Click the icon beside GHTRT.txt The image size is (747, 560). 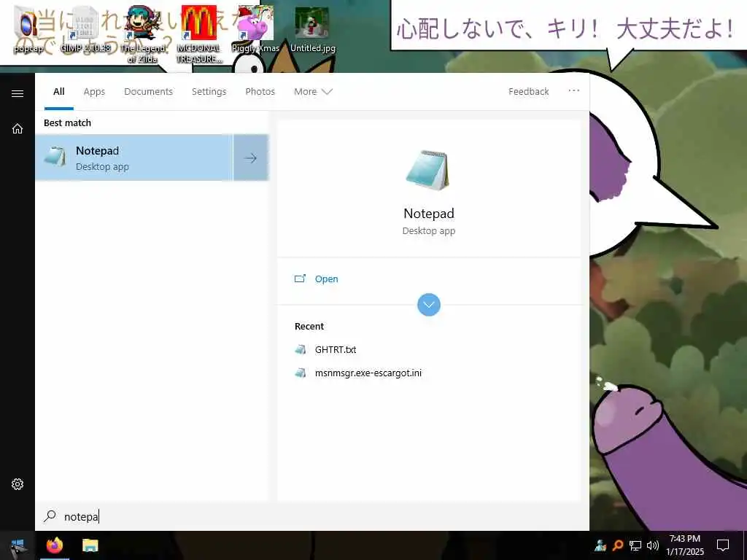pyautogui.click(x=300, y=349)
